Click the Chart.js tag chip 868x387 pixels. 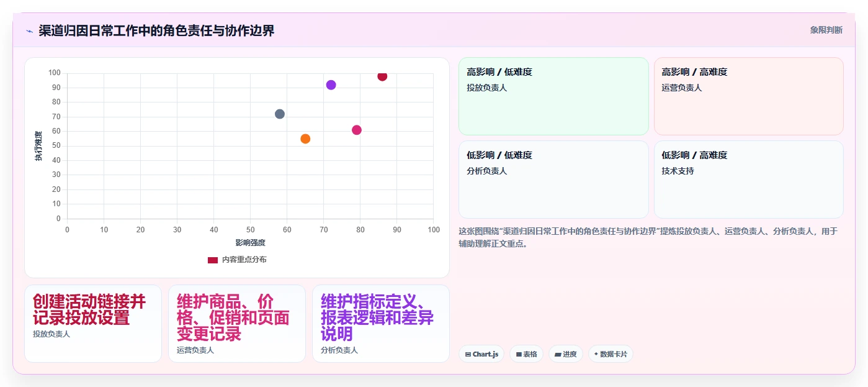[481, 354]
